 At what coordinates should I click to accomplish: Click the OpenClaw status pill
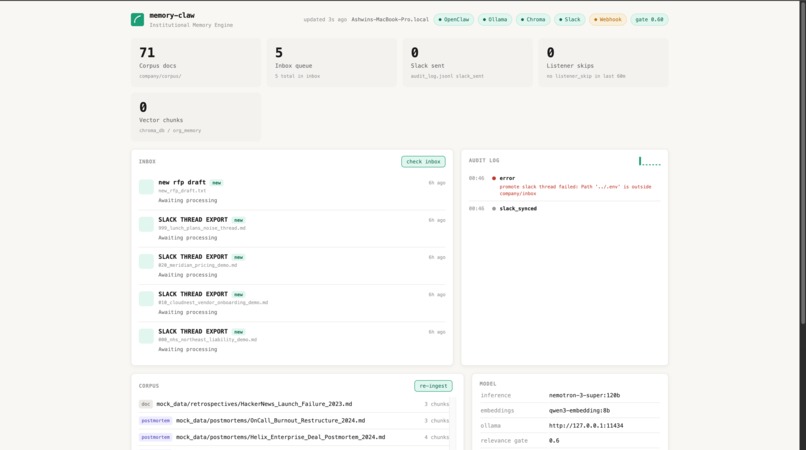point(453,20)
